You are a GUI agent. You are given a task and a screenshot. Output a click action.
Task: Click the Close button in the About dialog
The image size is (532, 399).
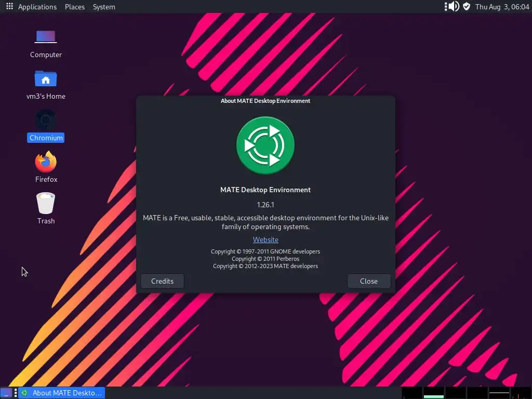369,281
